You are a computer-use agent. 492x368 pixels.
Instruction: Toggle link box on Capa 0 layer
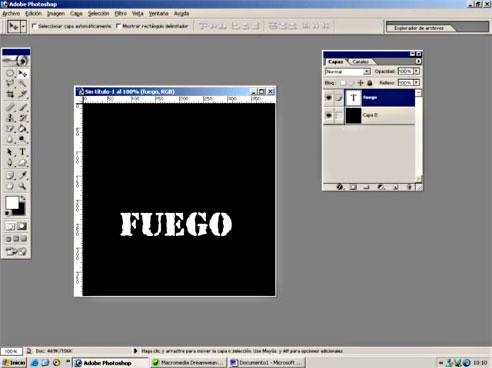point(339,115)
